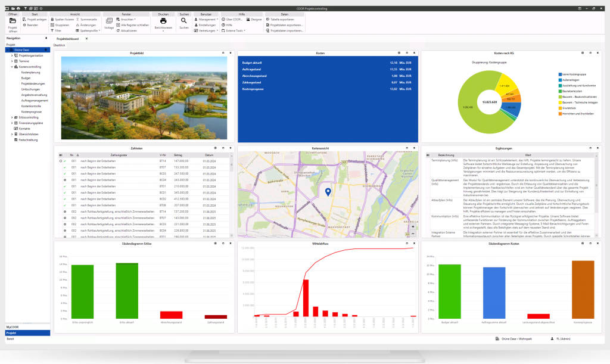Pin the Navigation panel
The image size is (610, 364).
click(46, 38)
